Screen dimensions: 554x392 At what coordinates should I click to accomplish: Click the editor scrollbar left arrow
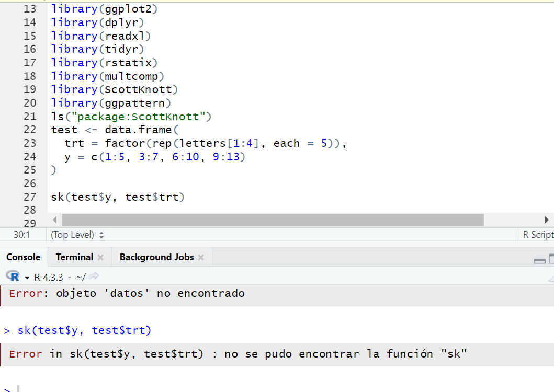click(55, 220)
